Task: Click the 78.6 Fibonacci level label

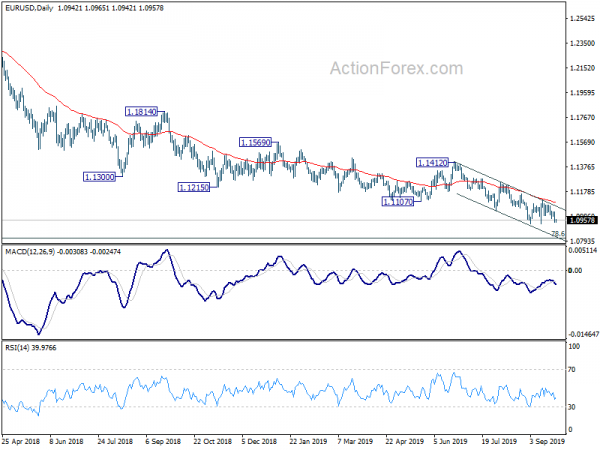Action: pos(558,233)
